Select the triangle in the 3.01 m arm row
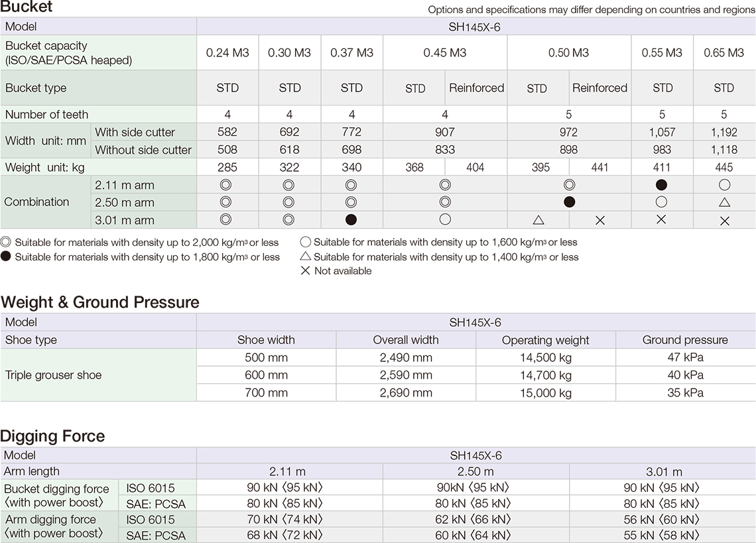 click(538, 219)
